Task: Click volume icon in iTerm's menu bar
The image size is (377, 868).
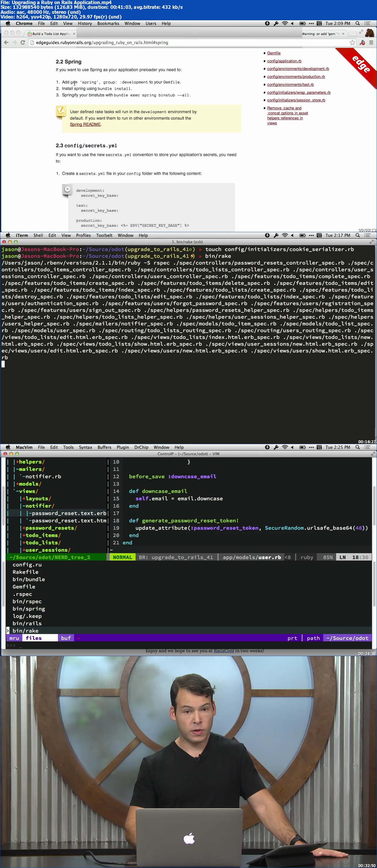Action: (292, 235)
